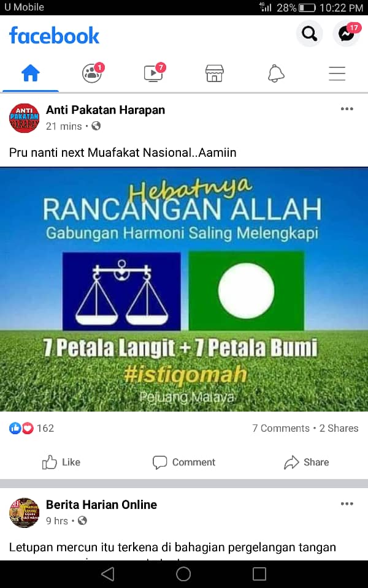Open options for Berita Harian Online post

pyautogui.click(x=347, y=503)
